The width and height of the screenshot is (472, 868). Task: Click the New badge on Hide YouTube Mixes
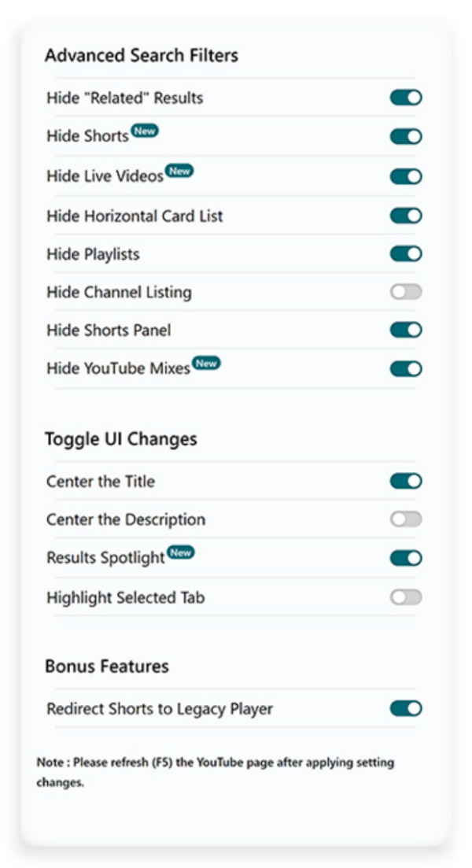[x=206, y=363]
